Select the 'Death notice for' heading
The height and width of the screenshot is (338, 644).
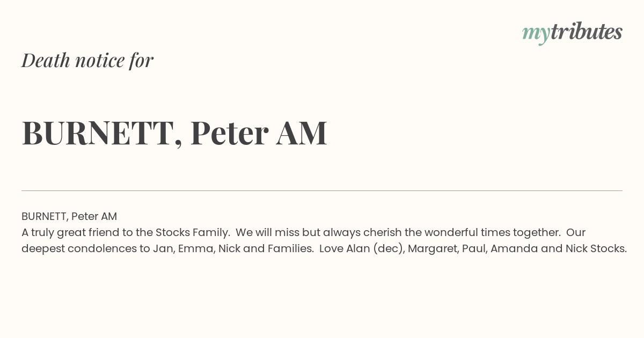(87, 60)
